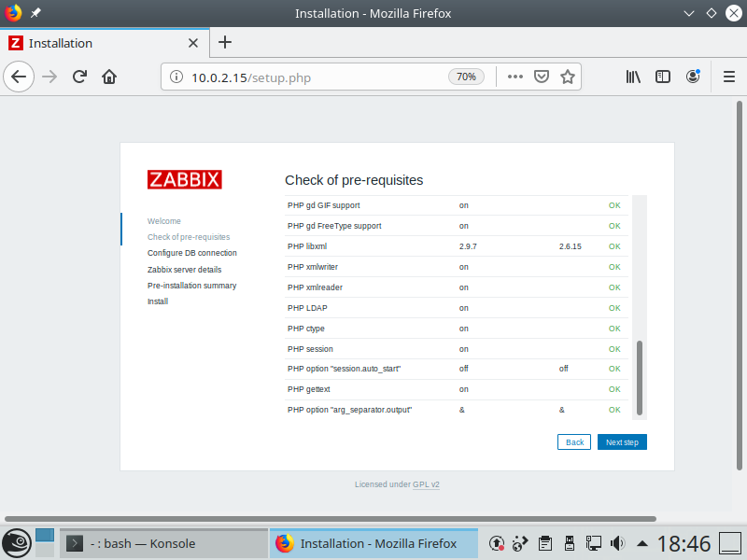Save page to Pocket

542,77
